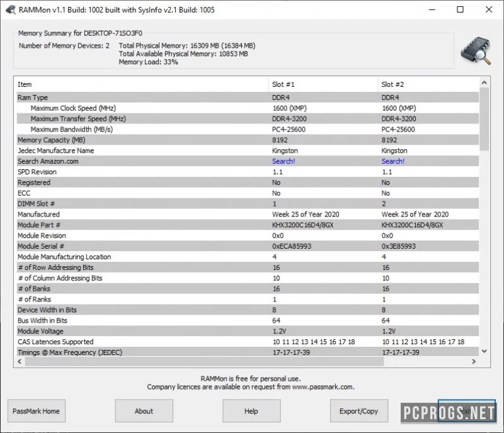
Task: Click Number of Memory Devices: 2 text
Action: click(64, 45)
